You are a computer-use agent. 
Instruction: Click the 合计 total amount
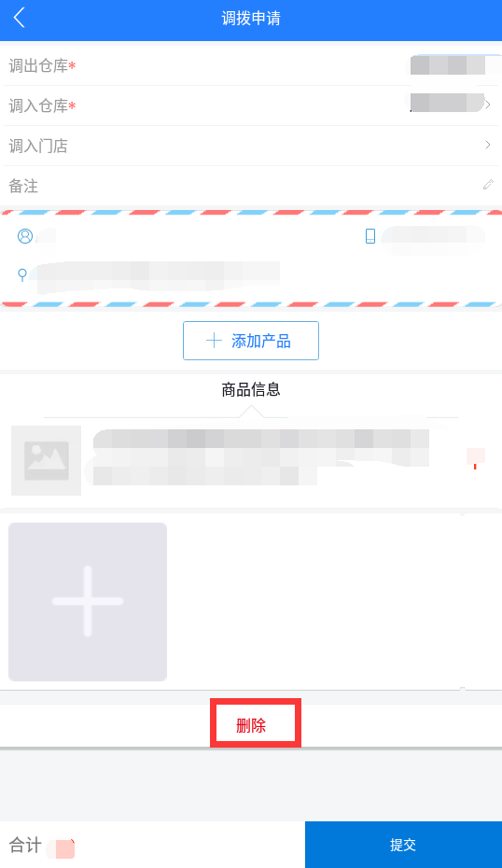(x=61, y=848)
